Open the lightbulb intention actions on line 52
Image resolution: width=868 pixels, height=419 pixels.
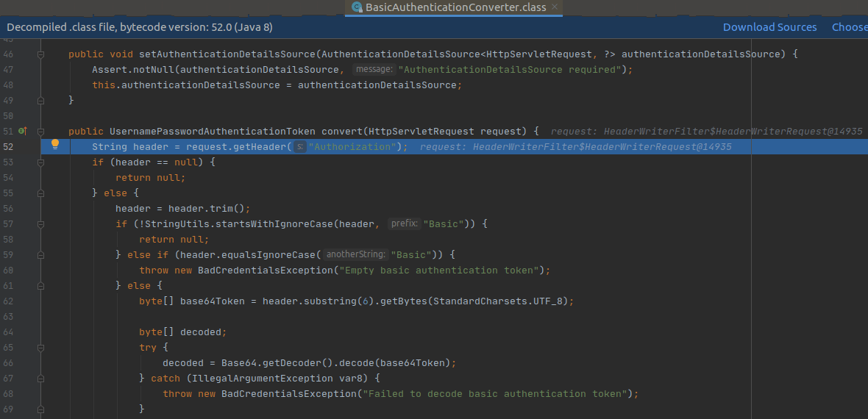click(x=55, y=144)
